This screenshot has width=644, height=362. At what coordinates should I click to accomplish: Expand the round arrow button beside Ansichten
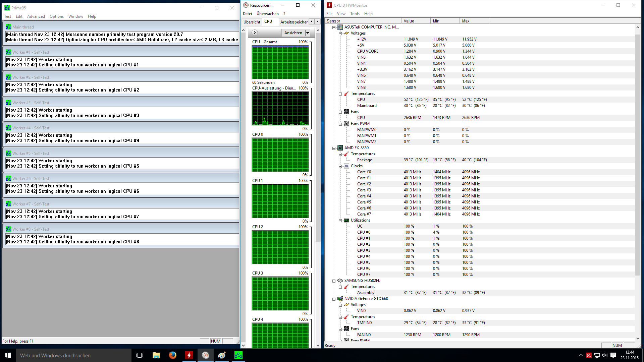[255, 33]
